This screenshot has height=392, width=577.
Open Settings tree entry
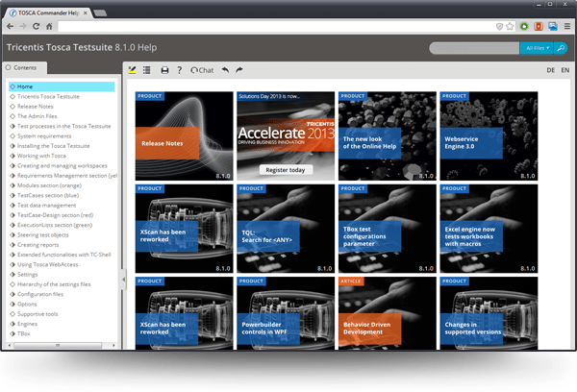coord(27,275)
